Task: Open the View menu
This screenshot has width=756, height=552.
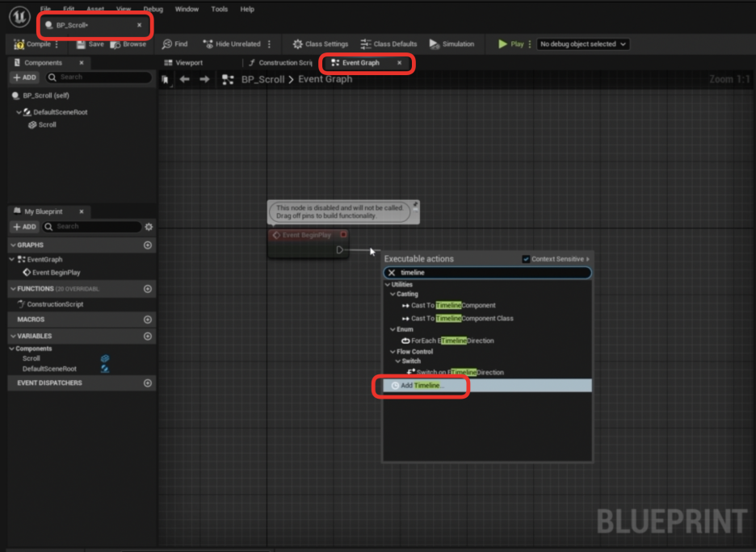Action: coord(124,9)
